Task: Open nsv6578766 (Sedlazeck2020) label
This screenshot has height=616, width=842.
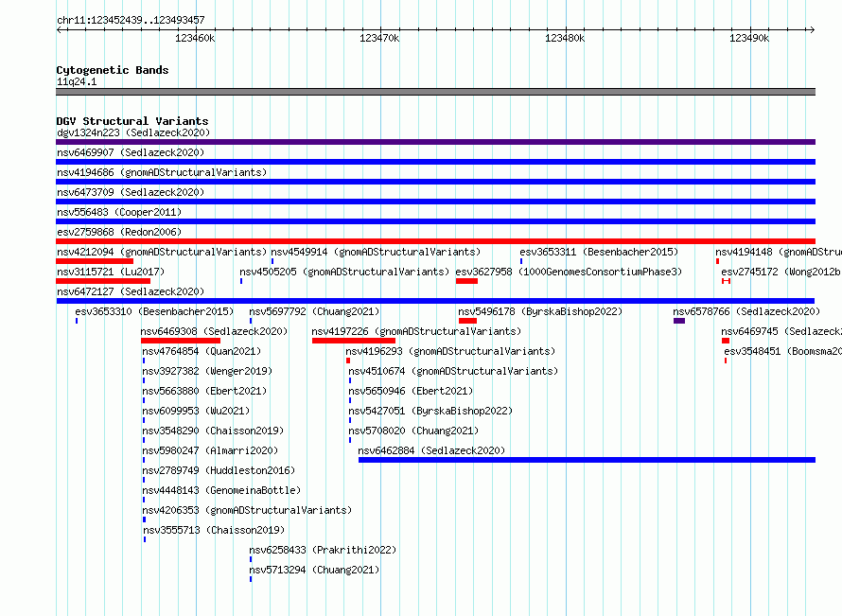Action: 746,311
